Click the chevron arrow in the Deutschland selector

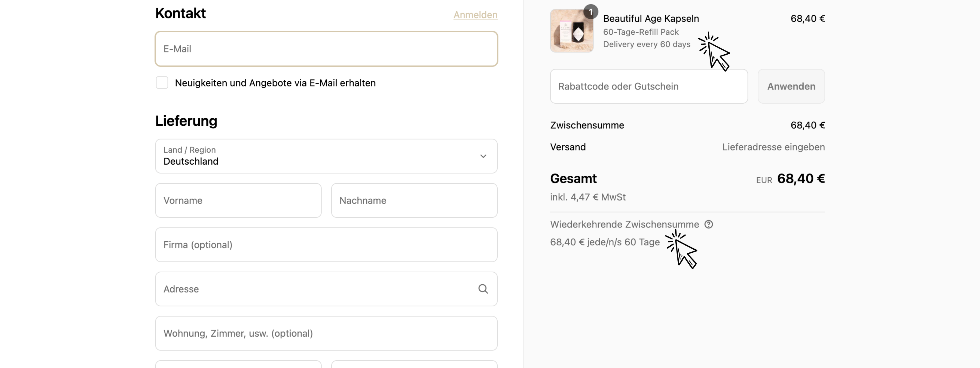(x=483, y=156)
